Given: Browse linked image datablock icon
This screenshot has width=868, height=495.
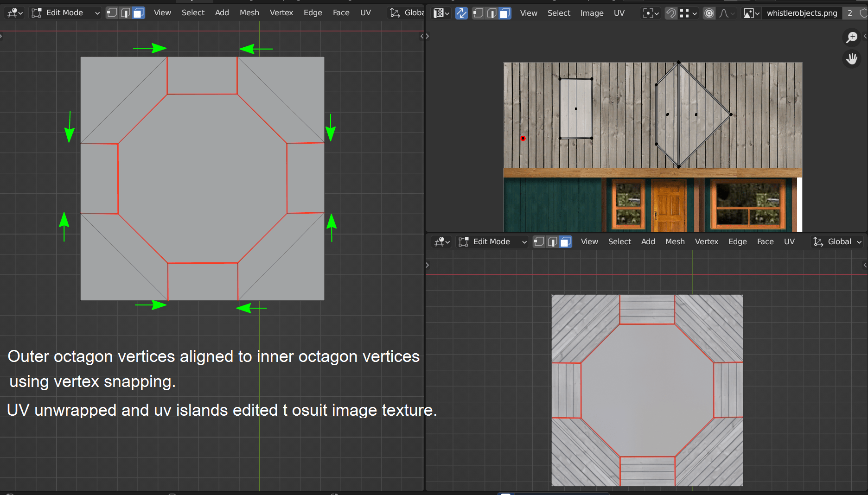Looking at the screenshot, I should pos(752,13).
